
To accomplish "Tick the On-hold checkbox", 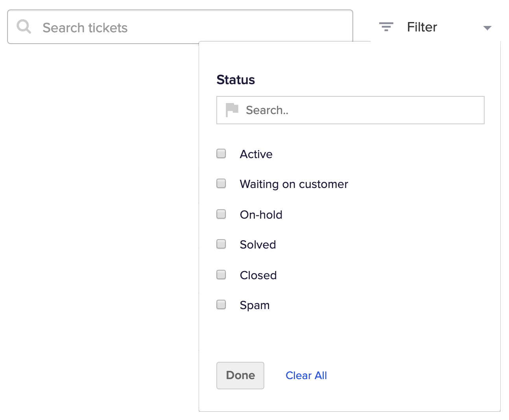I will [221, 214].
